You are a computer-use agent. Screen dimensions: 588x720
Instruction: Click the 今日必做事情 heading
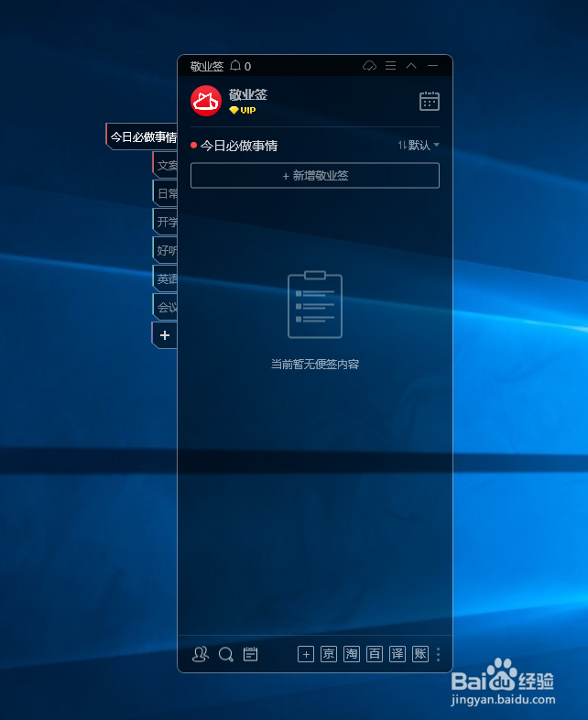point(239,146)
